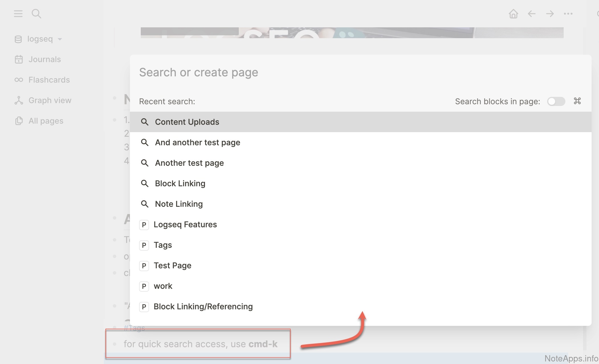
Task: Open the Flashcards infinity icon
Action: 19,80
